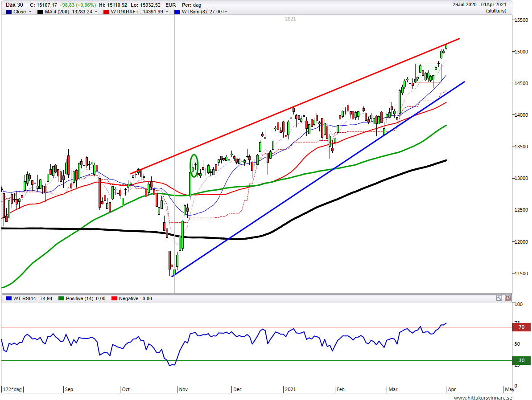532x400 pixels.
Task: Click the RSI axis 100 label
Action: pyautogui.click(x=519, y=304)
